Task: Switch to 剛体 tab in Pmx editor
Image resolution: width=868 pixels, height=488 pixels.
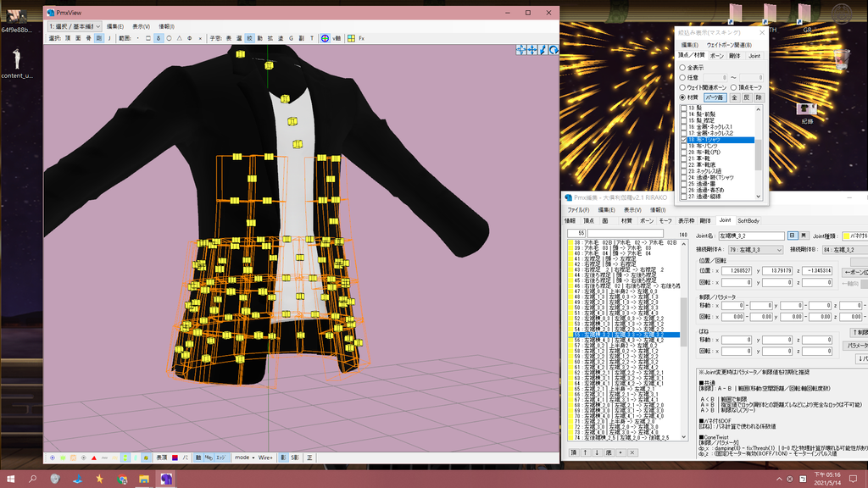Action: coord(705,221)
